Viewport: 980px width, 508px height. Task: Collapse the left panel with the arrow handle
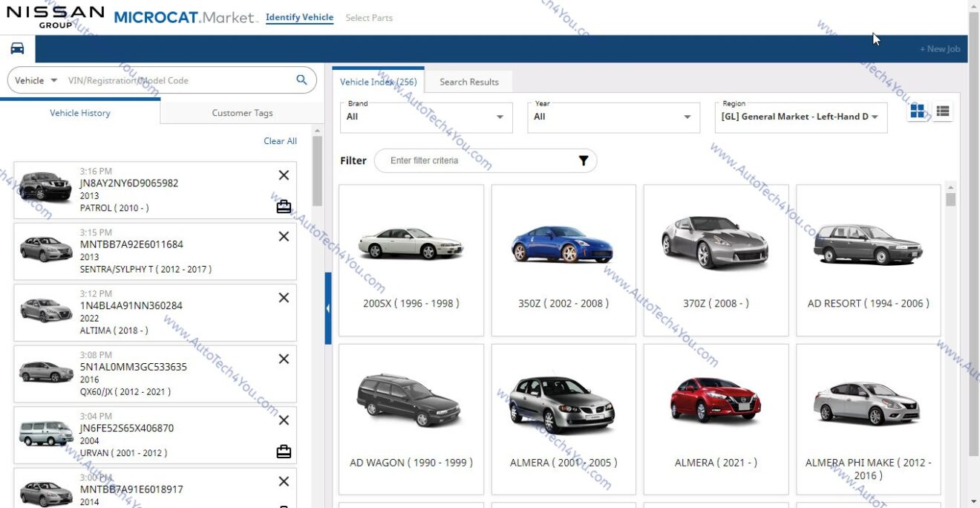pyautogui.click(x=328, y=308)
